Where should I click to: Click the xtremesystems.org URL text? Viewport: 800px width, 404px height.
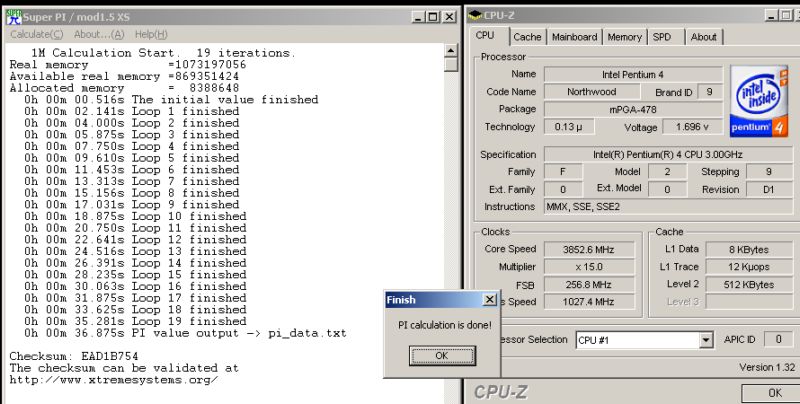[114, 380]
